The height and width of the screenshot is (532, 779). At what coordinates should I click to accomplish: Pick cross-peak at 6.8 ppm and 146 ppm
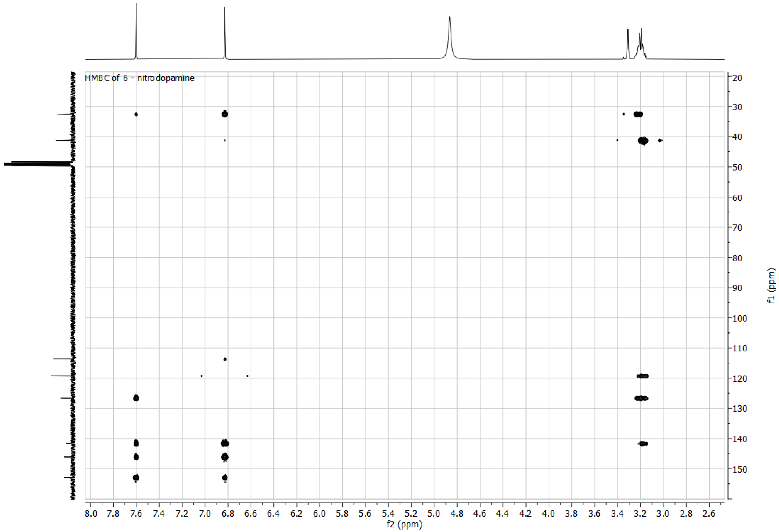[225, 457]
